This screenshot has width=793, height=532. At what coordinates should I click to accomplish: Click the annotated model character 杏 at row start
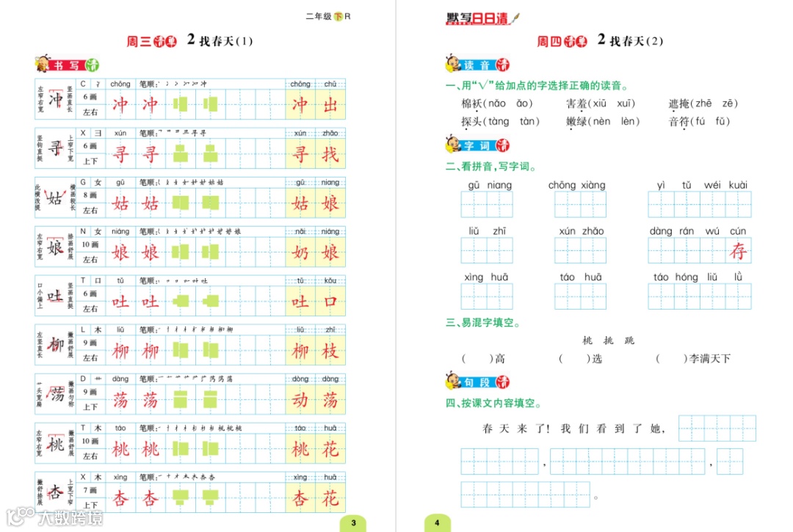[x=56, y=492]
